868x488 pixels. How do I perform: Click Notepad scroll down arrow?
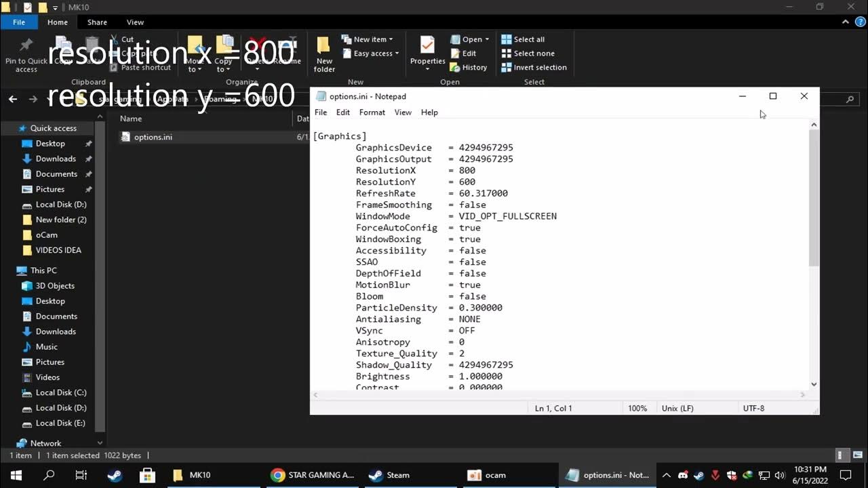coord(814,384)
